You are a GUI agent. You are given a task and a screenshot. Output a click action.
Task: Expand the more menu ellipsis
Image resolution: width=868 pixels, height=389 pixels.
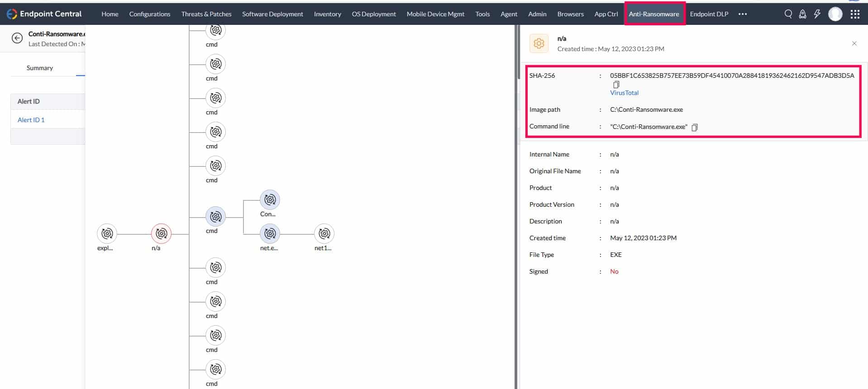coord(742,14)
